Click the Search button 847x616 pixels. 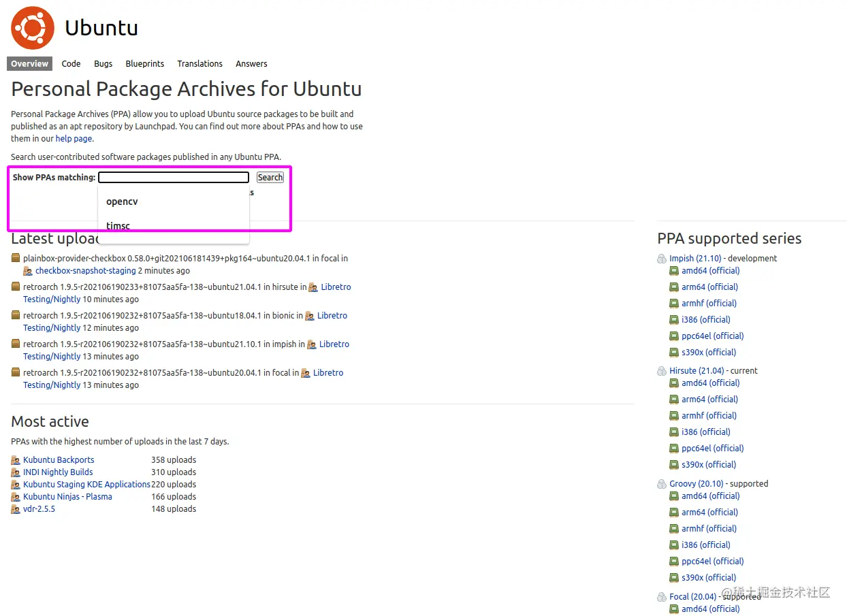click(x=270, y=177)
